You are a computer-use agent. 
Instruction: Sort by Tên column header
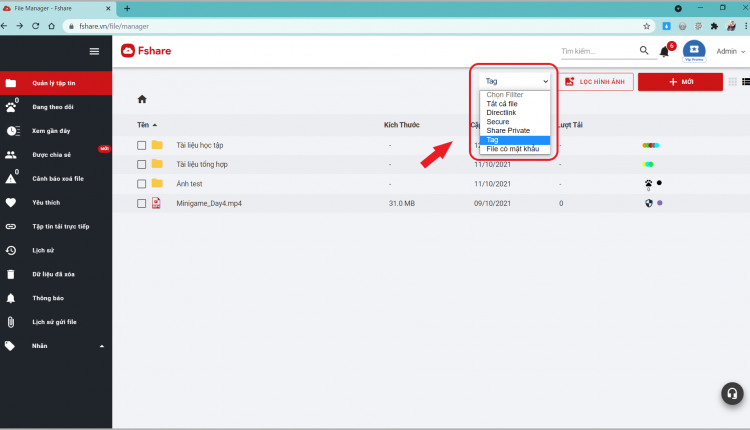coord(147,125)
